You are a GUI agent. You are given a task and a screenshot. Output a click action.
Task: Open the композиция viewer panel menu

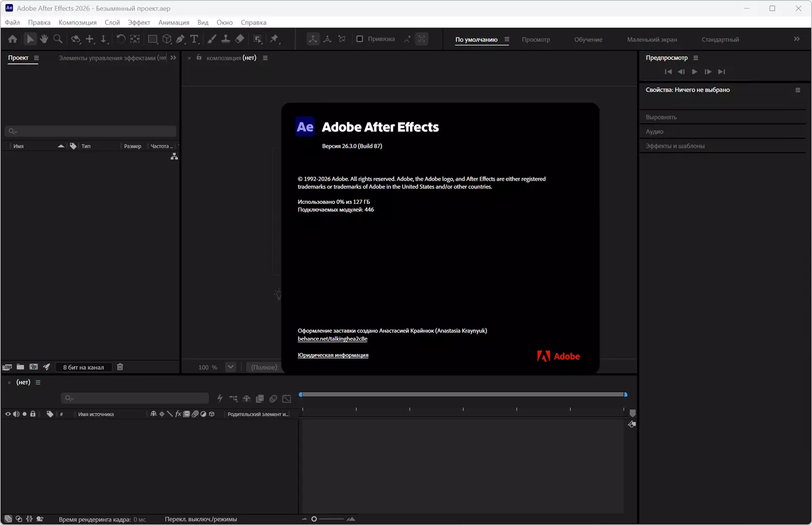[x=266, y=58]
